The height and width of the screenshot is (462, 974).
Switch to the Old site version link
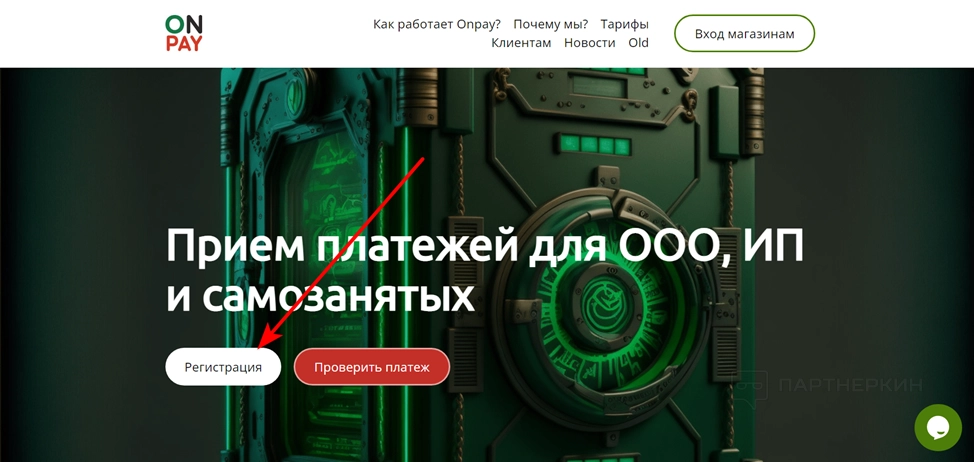639,43
